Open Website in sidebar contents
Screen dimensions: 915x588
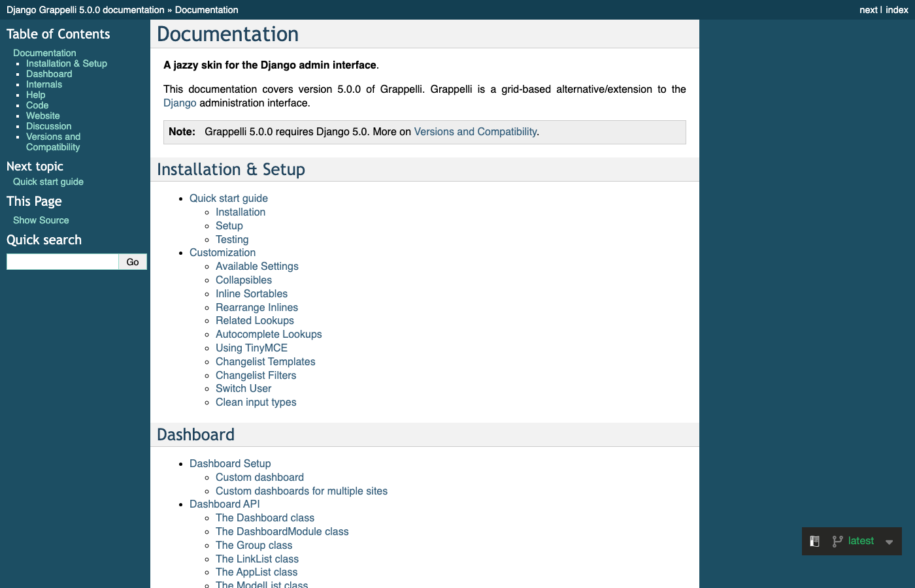[x=42, y=116]
